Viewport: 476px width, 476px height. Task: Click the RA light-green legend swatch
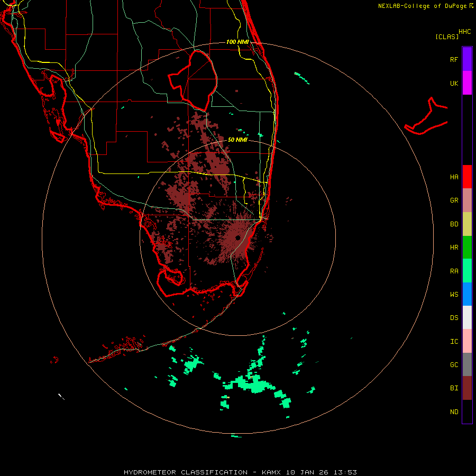[x=467, y=271]
